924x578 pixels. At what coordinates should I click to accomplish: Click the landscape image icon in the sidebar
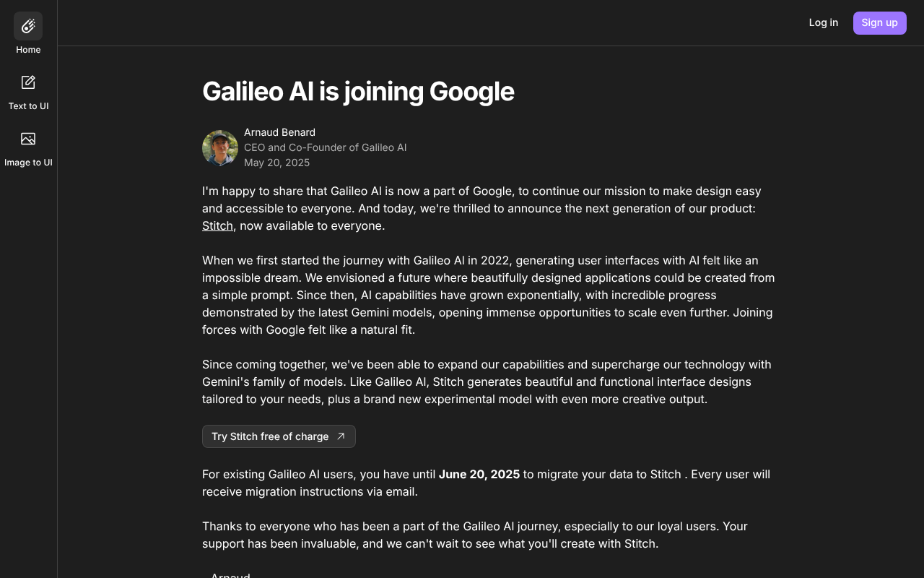[x=28, y=139]
